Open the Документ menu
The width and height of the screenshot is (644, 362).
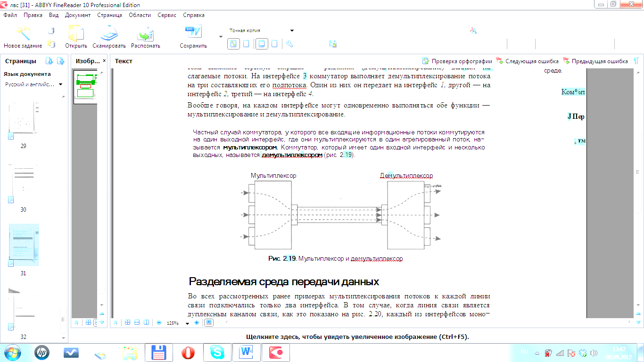tap(78, 15)
